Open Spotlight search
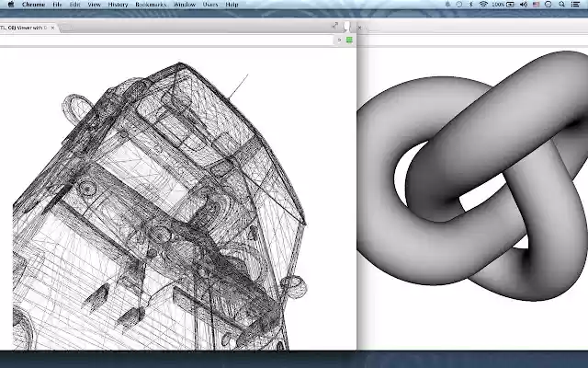 click(x=561, y=5)
